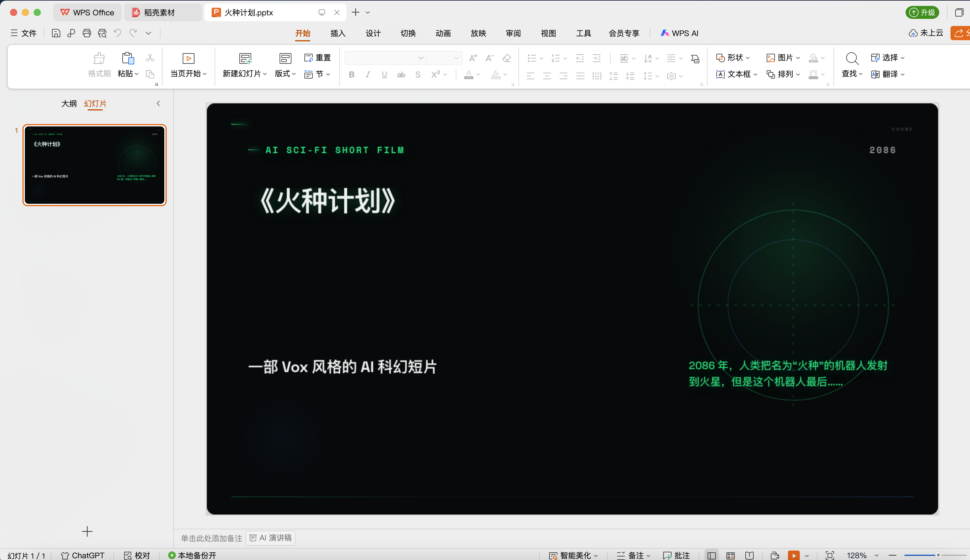Open the Insert (插入) ribbon tab
Screen dimensions: 970x560
(338, 33)
